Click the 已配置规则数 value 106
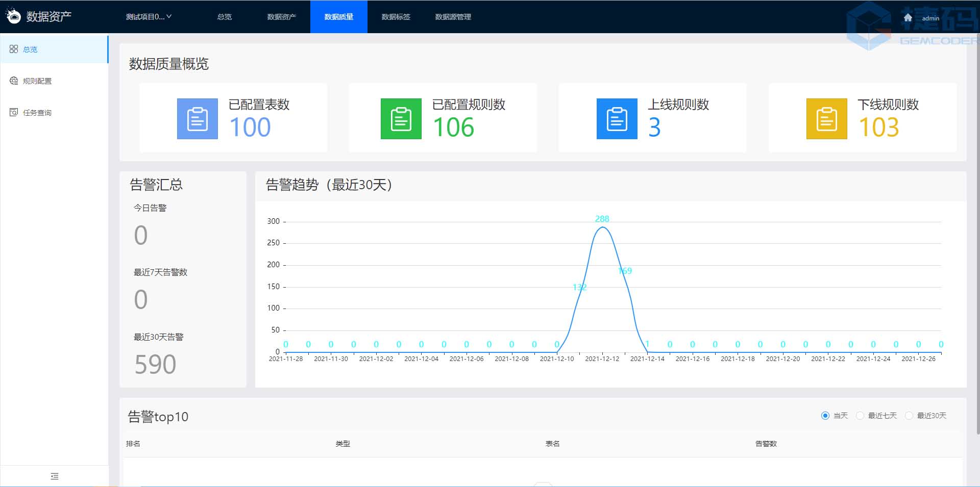The height and width of the screenshot is (487, 980). tap(454, 127)
